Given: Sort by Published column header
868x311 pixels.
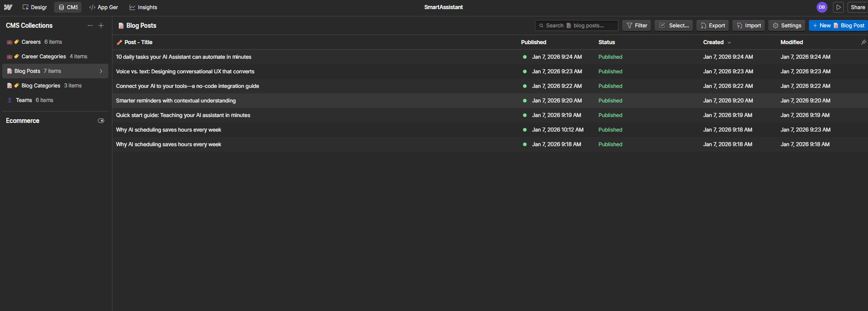Looking at the screenshot, I should click(533, 42).
